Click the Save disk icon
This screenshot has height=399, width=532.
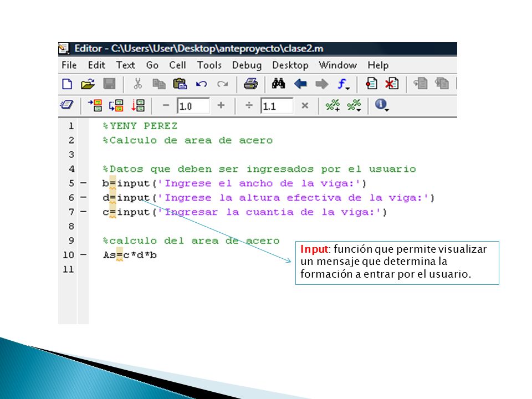point(109,84)
